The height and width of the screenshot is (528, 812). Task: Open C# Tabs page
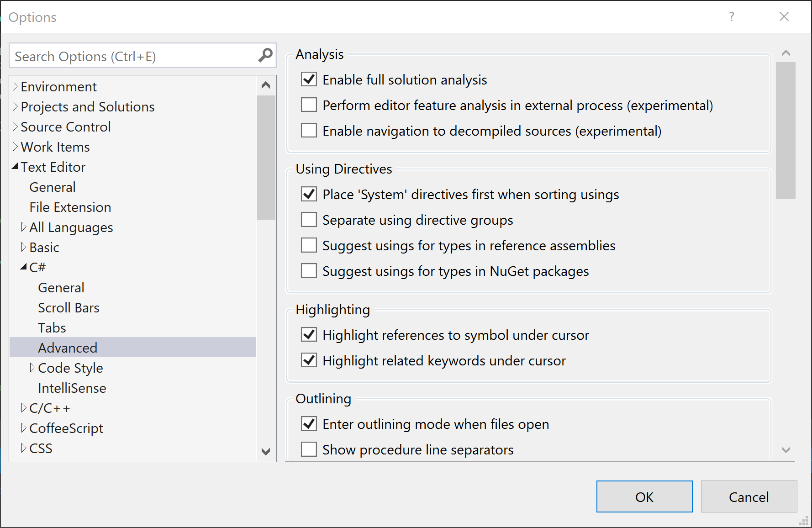pyautogui.click(x=52, y=328)
